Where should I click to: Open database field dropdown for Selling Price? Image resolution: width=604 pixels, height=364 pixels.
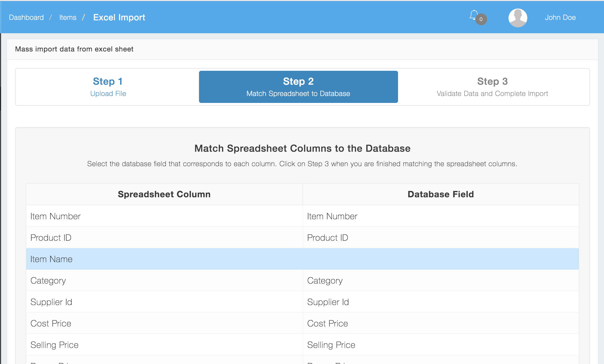441,345
